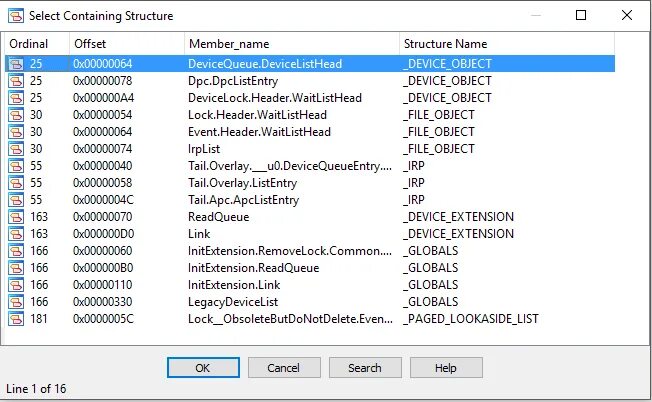652x402 pixels.
Task: Click offset 0x00000054
Action: click(103, 115)
